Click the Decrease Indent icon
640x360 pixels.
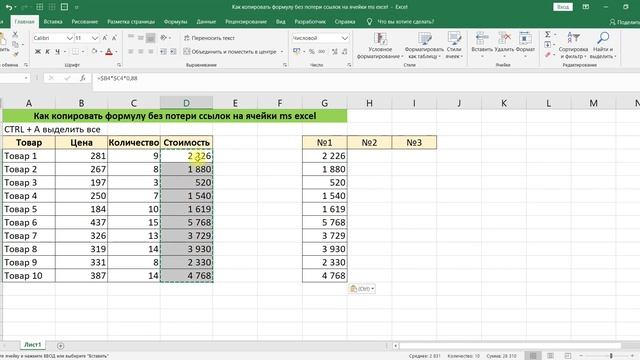(x=163, y=52)
